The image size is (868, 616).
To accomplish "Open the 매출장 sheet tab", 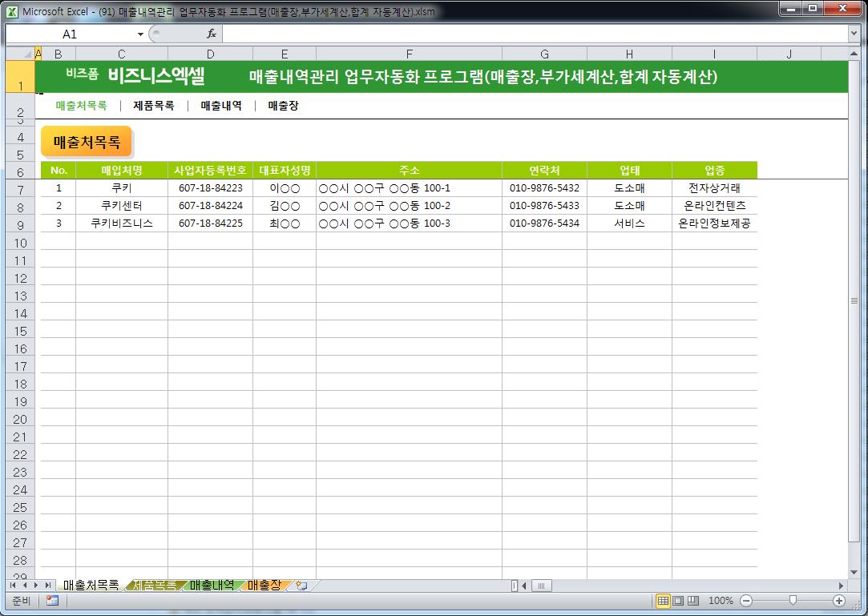I will point(264,586).
